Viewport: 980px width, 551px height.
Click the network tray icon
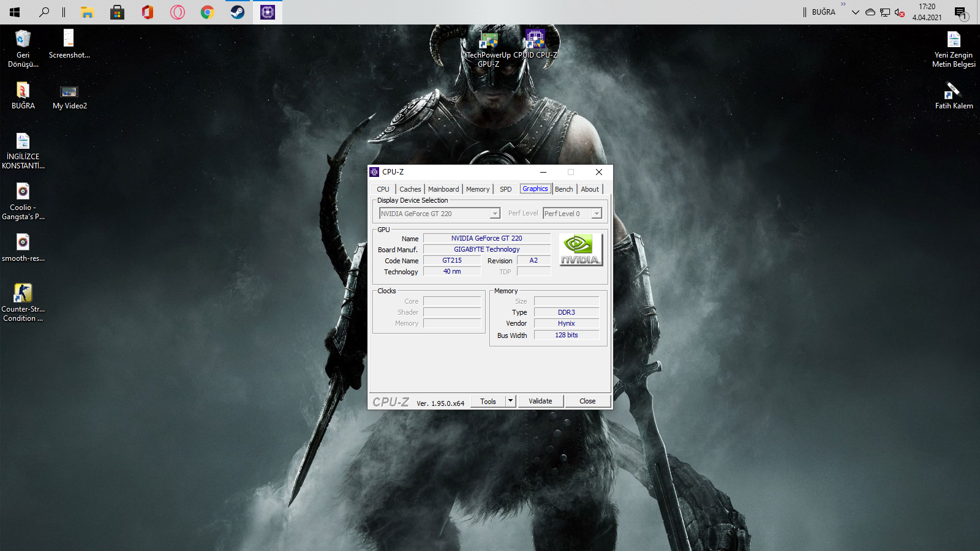(884, 12)
